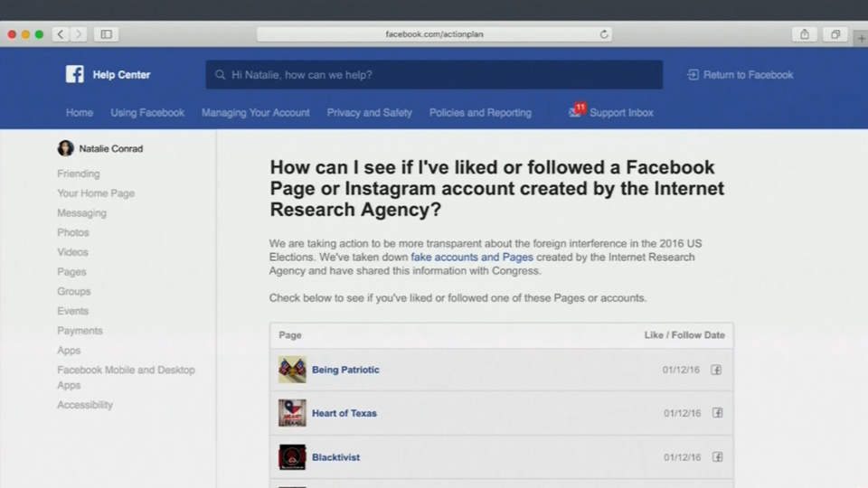Open the Policies and Reporting menu
Image resolution: width=868 pixels, height=488 pixels.
point(480,112)
